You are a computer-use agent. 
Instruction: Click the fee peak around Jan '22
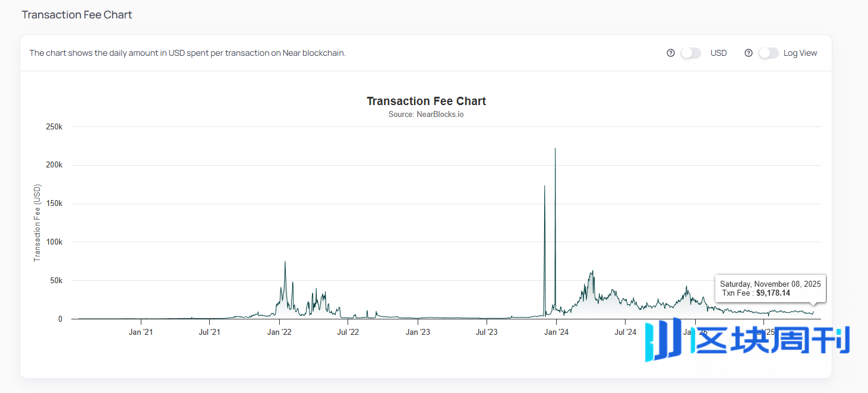(x=285, y=262)
